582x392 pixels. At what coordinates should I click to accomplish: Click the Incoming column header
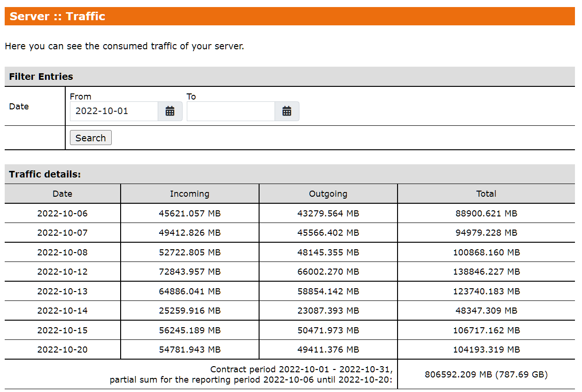(x=190, y=193)
